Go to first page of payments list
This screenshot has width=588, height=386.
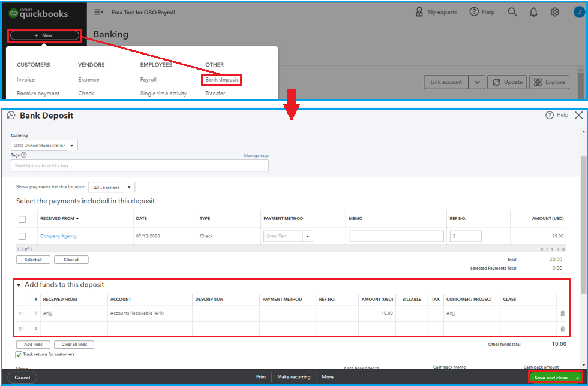click(x=541, y=249)
